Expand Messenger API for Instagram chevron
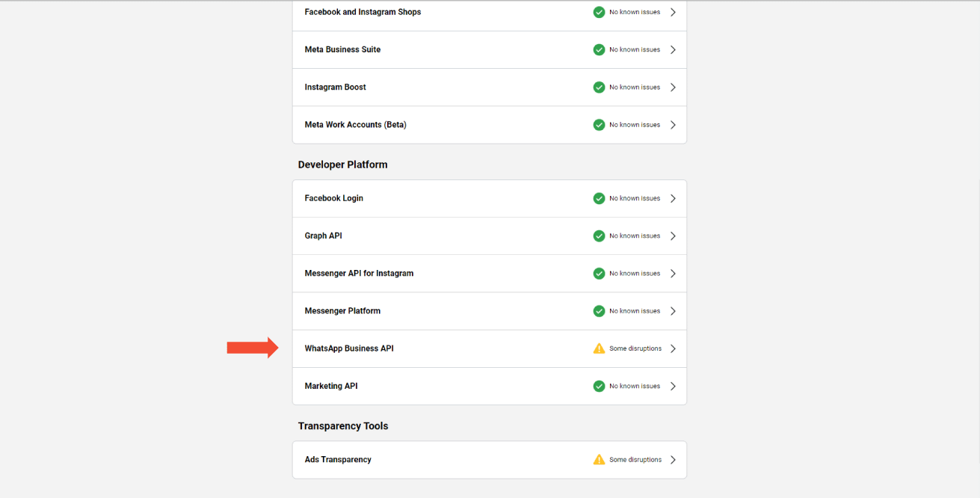980x498 pixels. [x=673, y=273]
